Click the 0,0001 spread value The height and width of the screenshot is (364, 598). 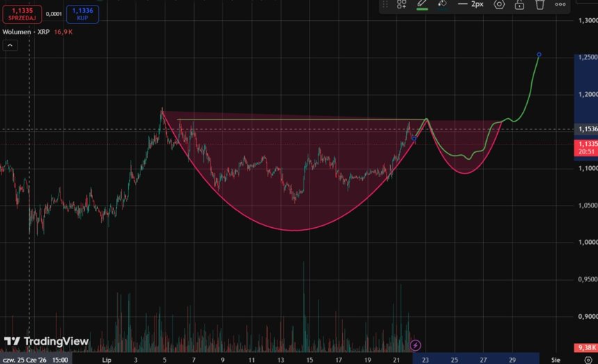point(54,14)
